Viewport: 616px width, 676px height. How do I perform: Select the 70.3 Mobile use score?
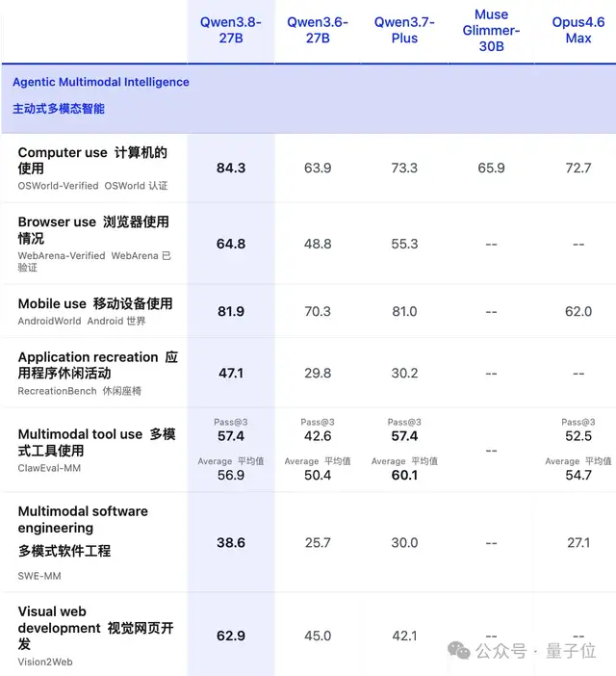click(x=318, y=311)
